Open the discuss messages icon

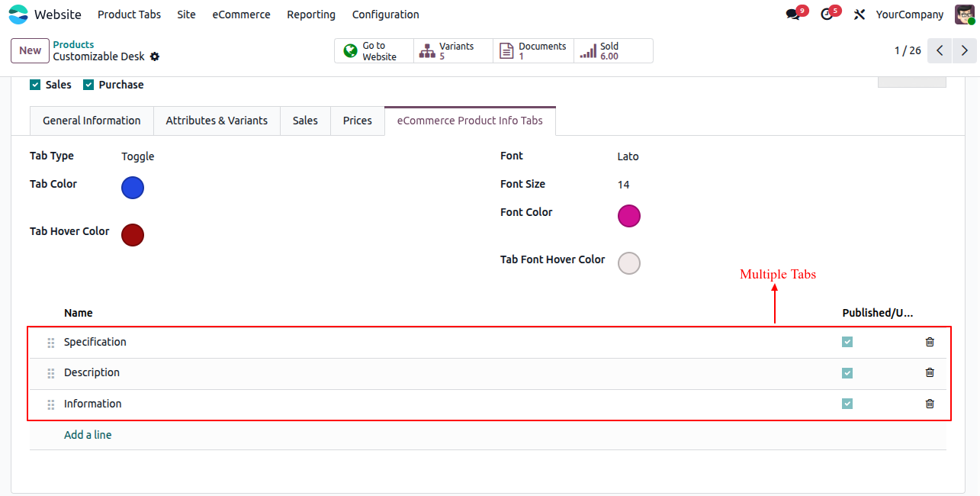click(792, 14)
